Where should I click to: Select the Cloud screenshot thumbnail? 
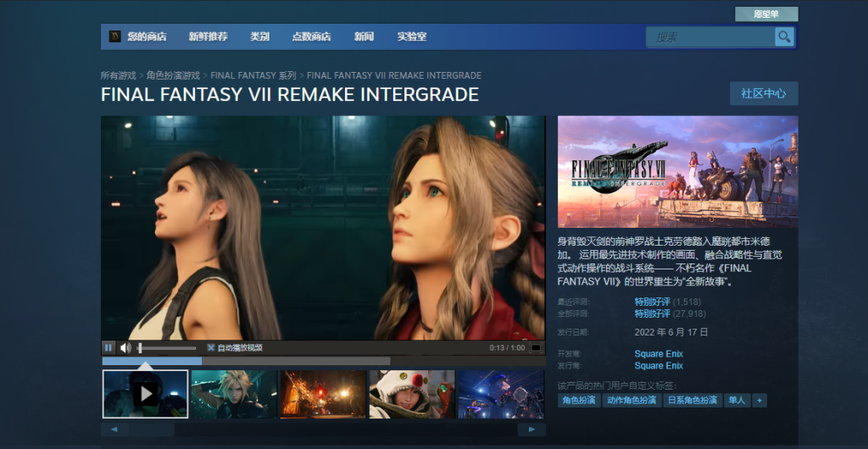coord(234,394)
